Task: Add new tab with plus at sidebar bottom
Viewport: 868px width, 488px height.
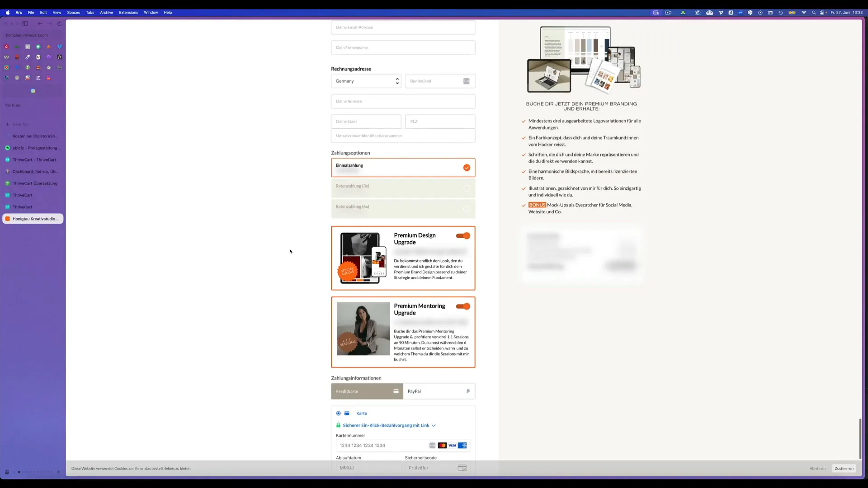Action: (x=59, y=472)
